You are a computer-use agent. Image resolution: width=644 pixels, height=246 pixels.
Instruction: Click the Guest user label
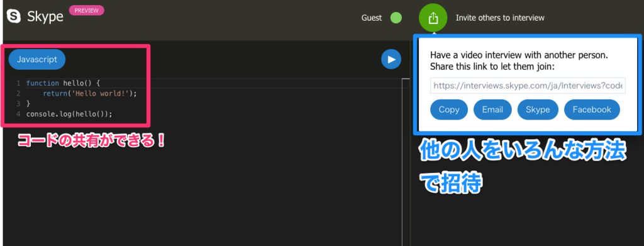(x=371, y=18)
